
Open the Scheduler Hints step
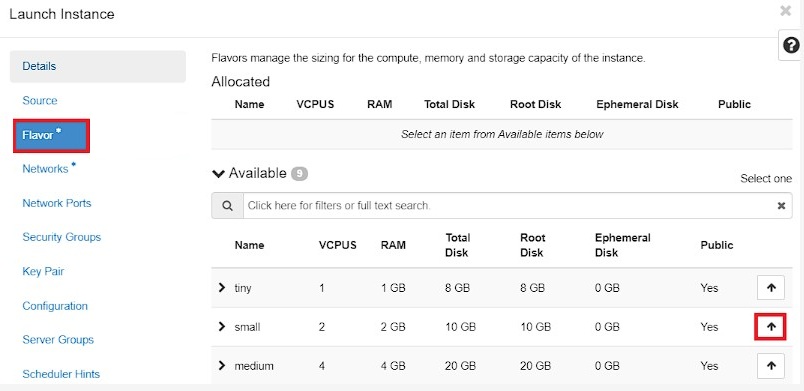[x=61, y=374]
